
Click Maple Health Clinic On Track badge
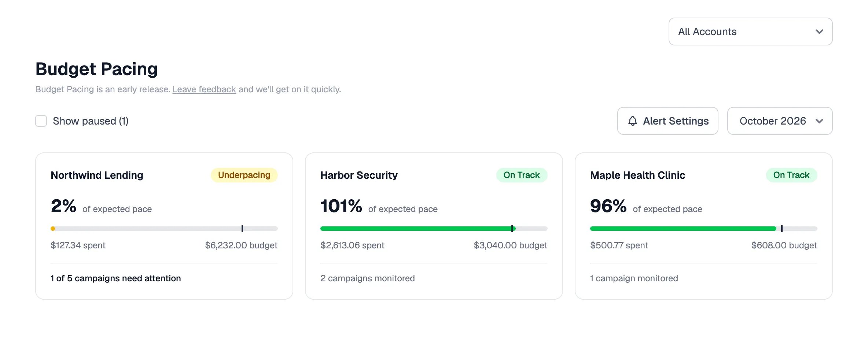coord(791,175)
